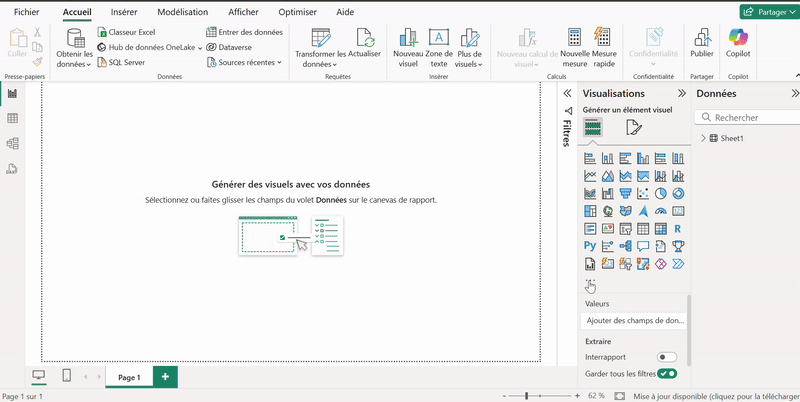The width and height of the screenshot is (800, 402).
Task: Open the Fichier menu
Action: click(x=26, y=12)
